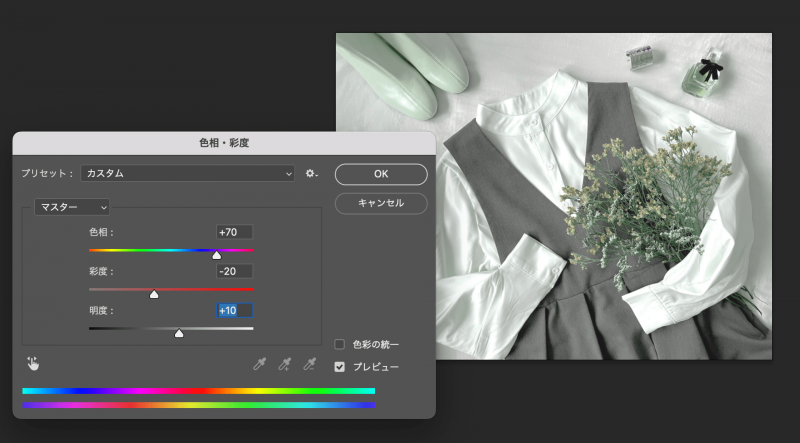Click the 色相 value field showing +70
The image size is (800, 443).
point(234,231)
